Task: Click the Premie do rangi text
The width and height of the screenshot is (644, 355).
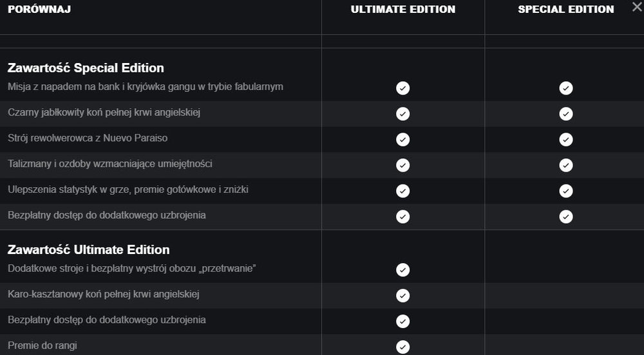Action: pos(43,345)
